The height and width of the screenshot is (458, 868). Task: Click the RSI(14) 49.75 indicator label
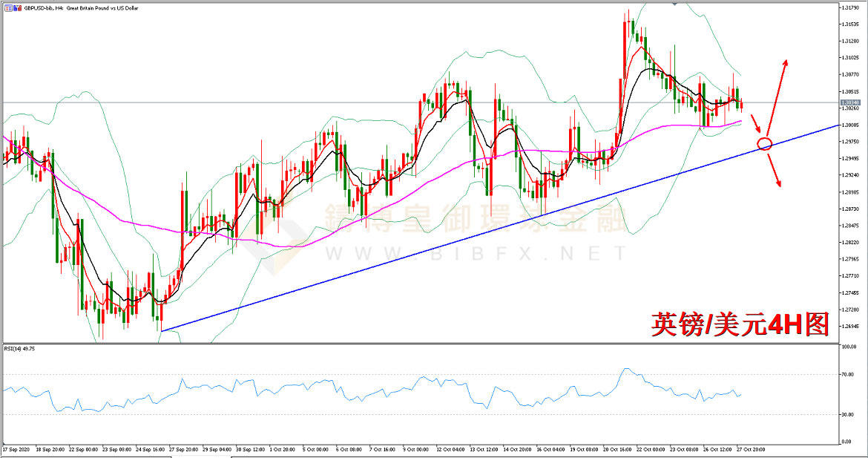(x=19, y=349)
